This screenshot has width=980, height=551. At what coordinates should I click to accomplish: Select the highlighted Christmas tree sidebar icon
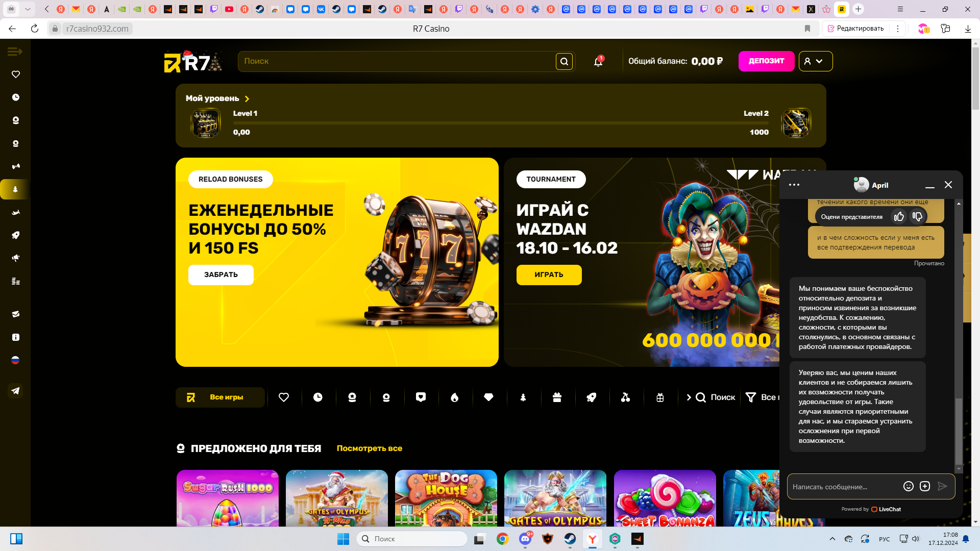click(x=15, y=189)
